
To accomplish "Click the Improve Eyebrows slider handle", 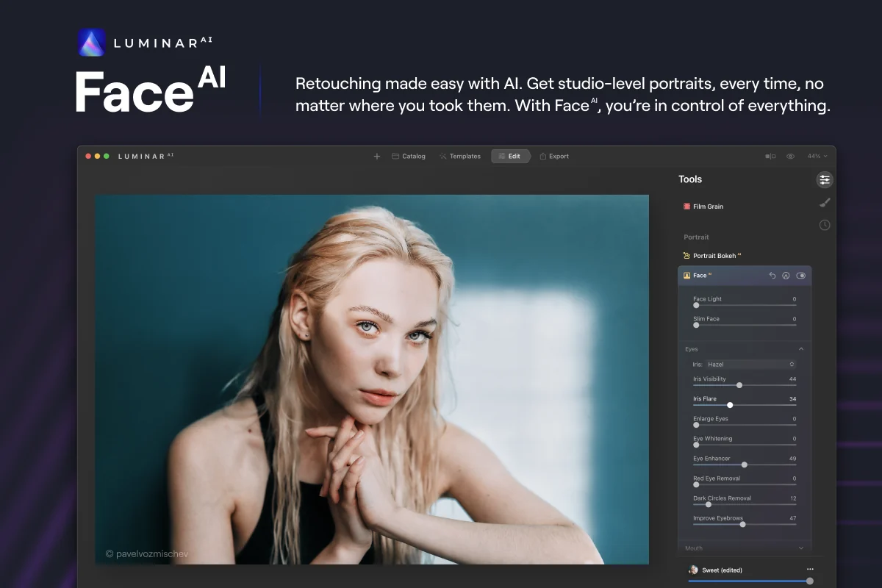I will (x=742, y=524).
